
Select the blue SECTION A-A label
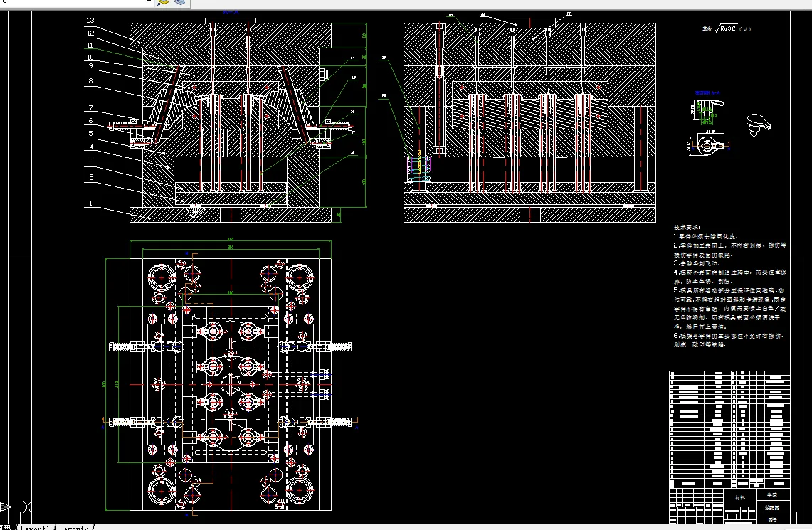tap(707, 93)
